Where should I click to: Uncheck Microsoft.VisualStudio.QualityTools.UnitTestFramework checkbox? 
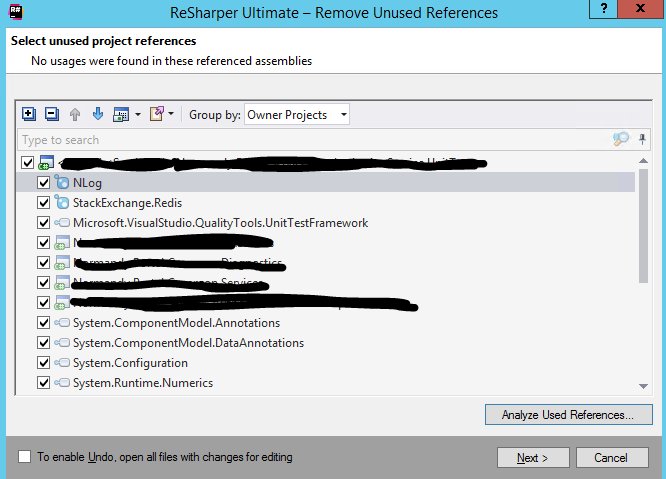pyautogui.click(x=43, y=223)
